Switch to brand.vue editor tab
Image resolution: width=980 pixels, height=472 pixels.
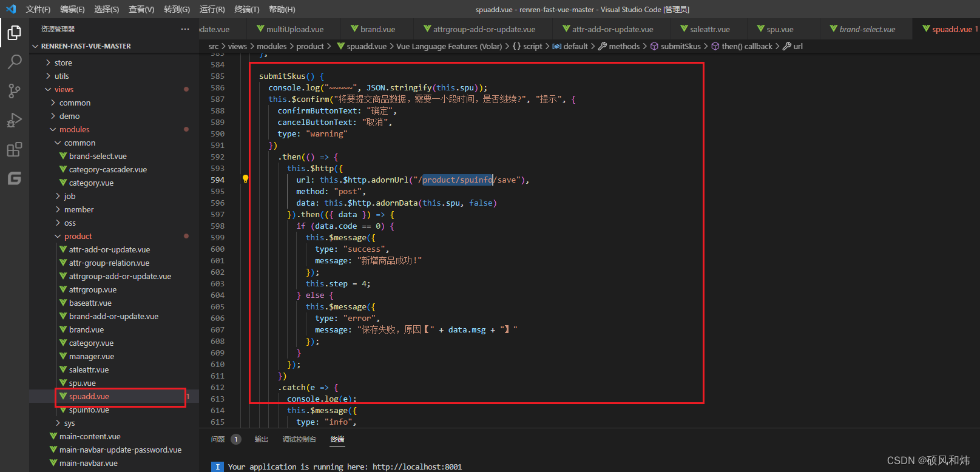377,29
